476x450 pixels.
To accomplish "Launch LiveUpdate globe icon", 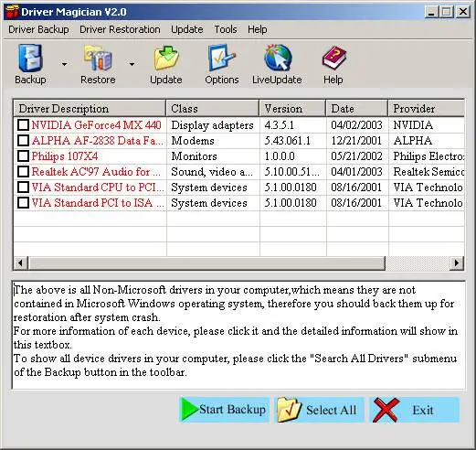I will click(278, 58).
